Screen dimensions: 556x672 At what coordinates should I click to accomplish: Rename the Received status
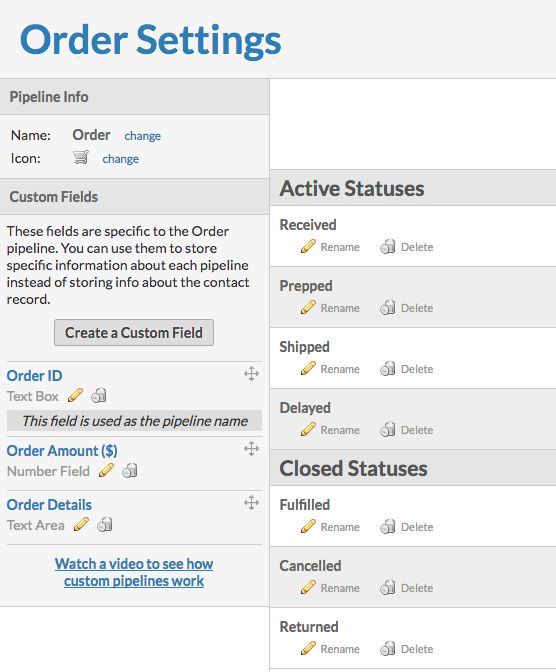(x=330, y=247)
